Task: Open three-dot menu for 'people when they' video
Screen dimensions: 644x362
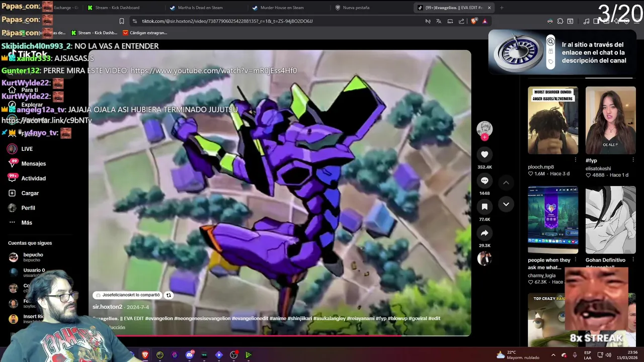Action: point(576,260)
